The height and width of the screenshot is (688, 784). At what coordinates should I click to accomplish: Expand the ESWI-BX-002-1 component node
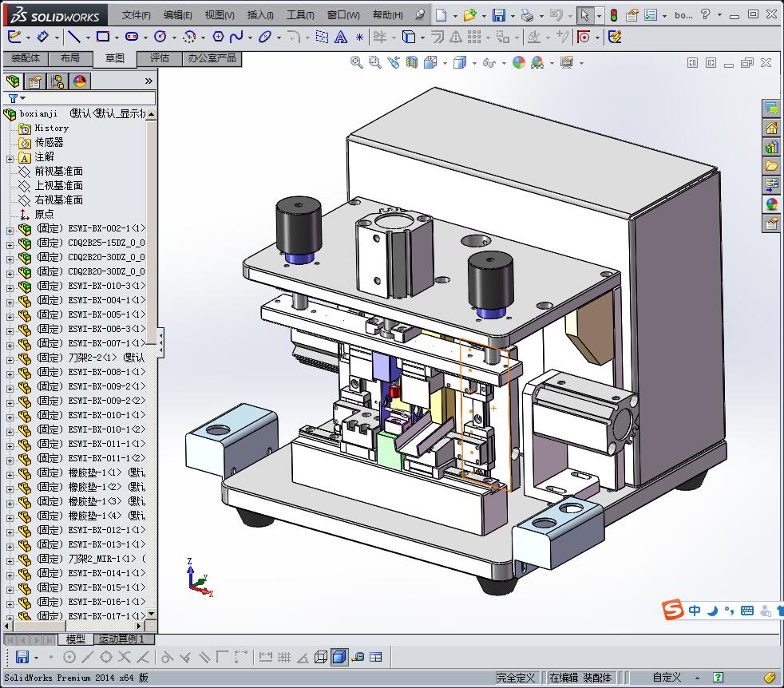pyautogui.click(x=10, y=229)
